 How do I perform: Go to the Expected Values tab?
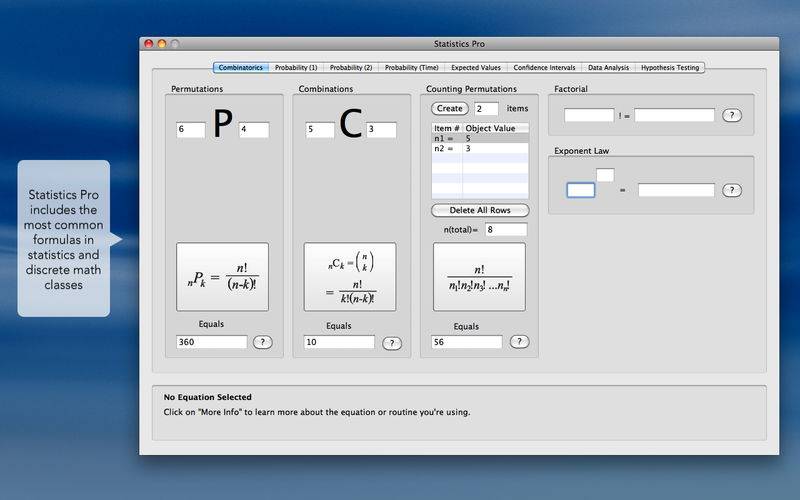(476, 67)
